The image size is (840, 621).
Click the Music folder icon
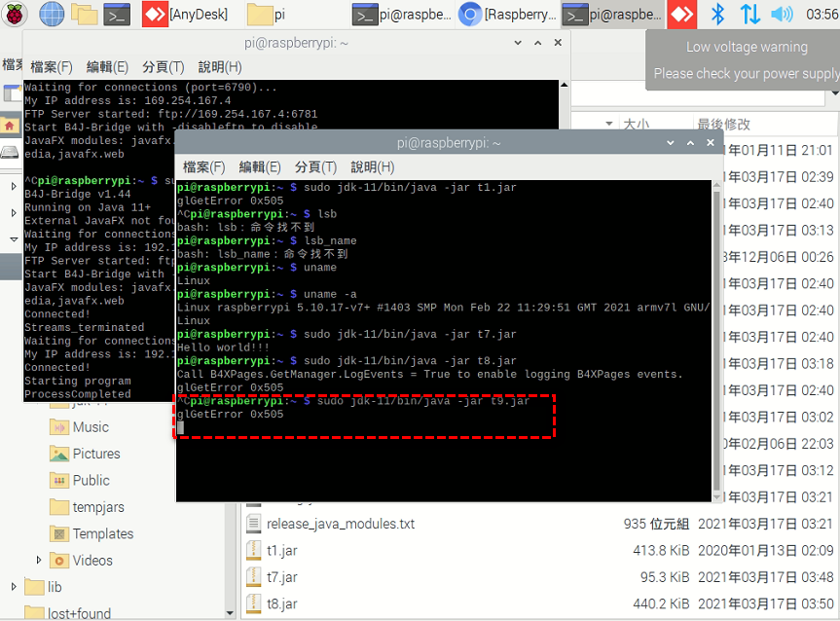tap(59, 427)
